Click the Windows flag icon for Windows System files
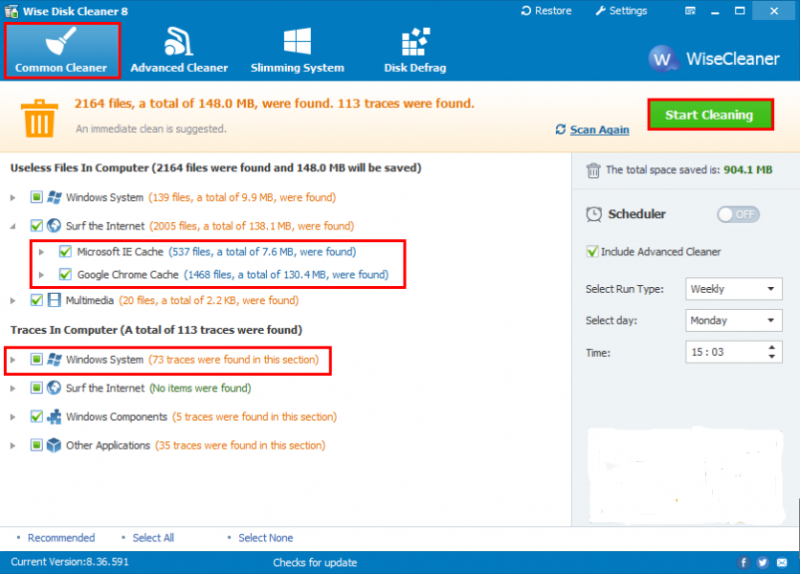Viewport: 800px width, 574px height. [54, 197]
